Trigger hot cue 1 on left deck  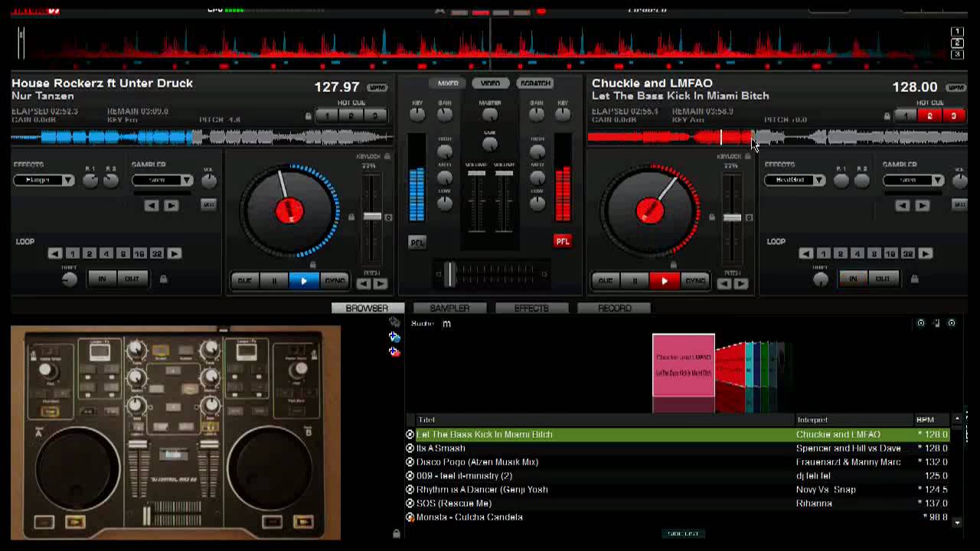coord(327,116)
